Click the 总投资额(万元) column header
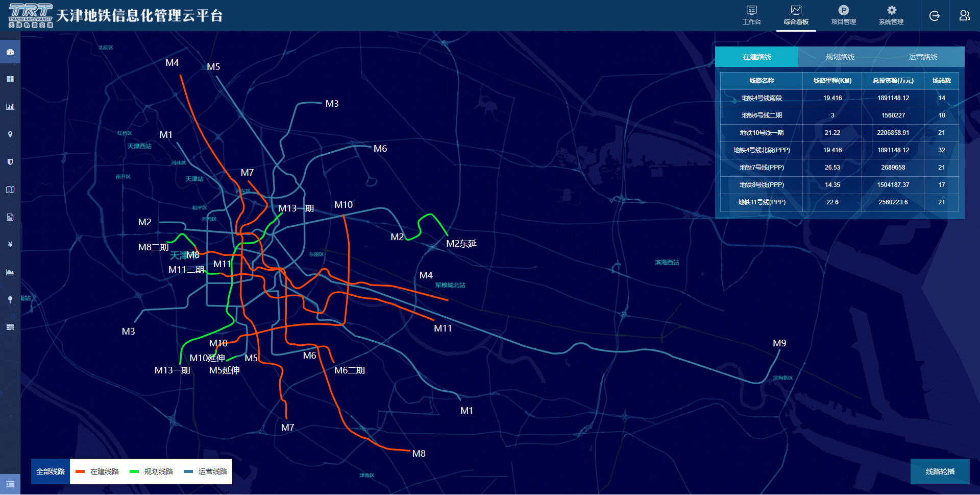 pos(893,81)
